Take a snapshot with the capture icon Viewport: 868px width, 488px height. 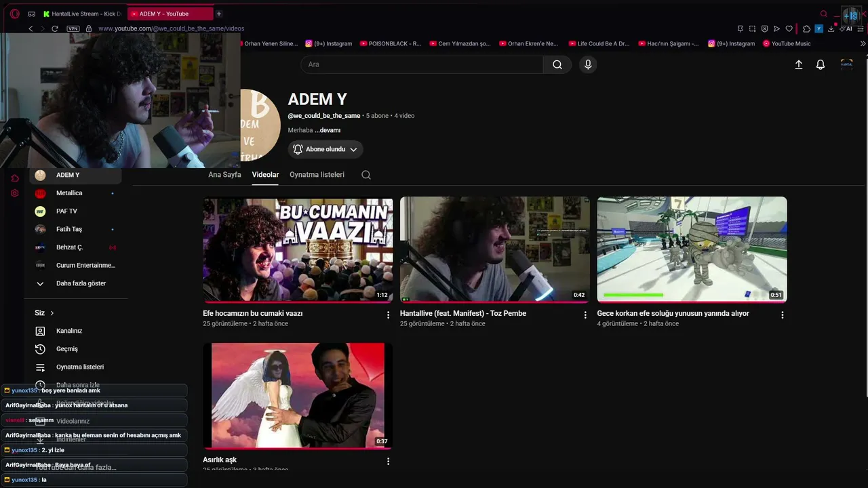pos(752,28)
